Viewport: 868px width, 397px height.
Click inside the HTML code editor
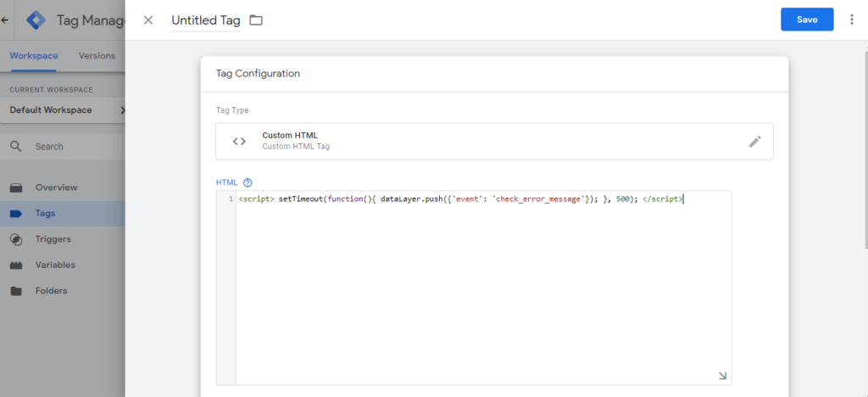click(x=483, y=288)
